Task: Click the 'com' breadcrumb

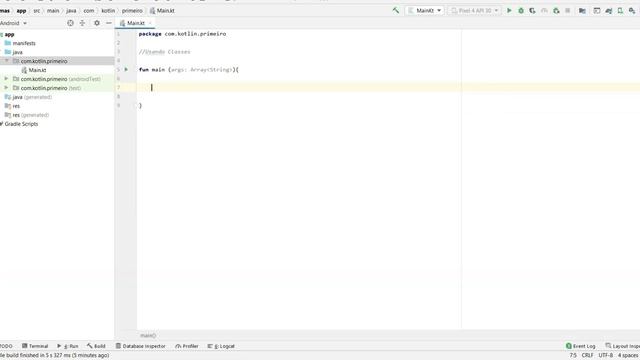Action: pos(89,11)
